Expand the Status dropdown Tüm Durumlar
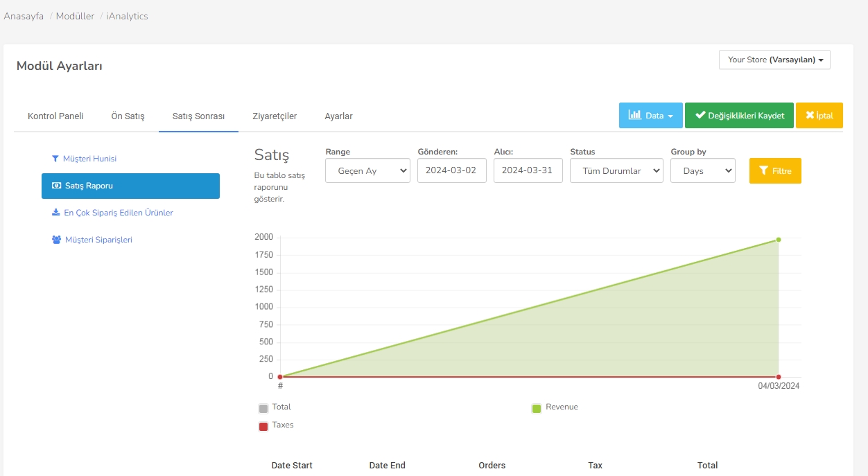Image resolution: width=868 pixels, height=476 pixels. pyautogui.click(x=616, y=170)
